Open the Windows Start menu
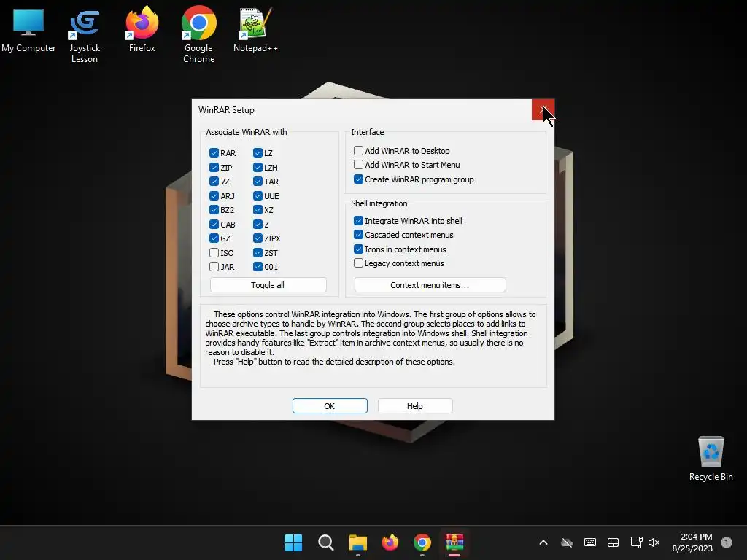 click(293, 542)
